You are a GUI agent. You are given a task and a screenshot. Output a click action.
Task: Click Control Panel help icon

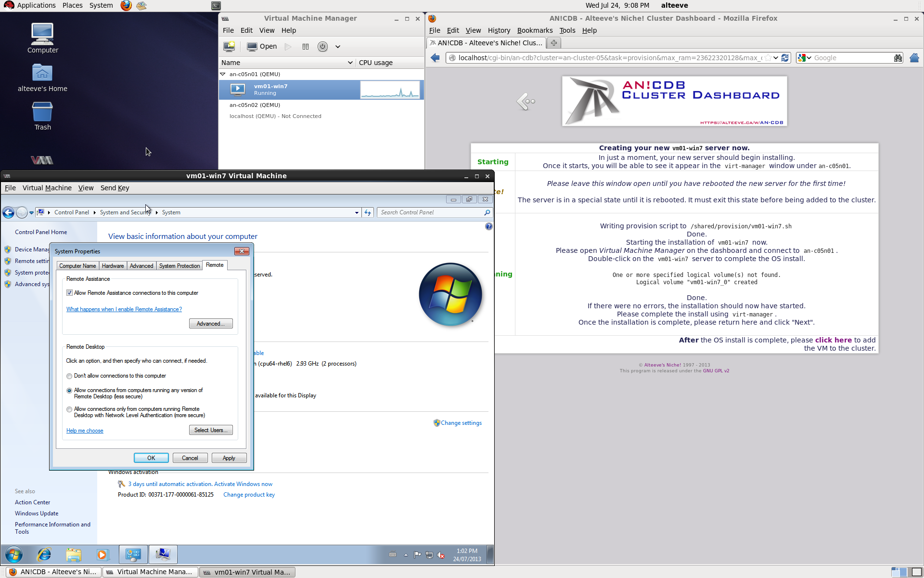488,226
